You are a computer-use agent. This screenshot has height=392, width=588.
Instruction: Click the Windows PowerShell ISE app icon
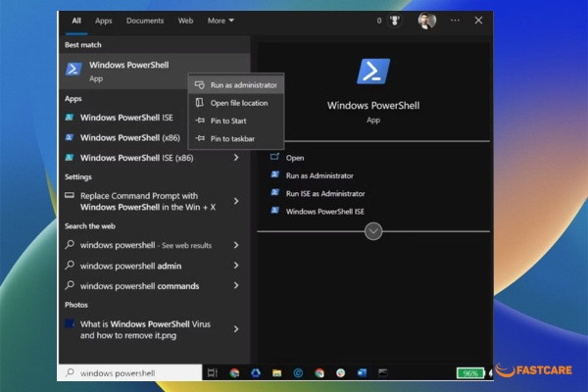click(70, 118)
